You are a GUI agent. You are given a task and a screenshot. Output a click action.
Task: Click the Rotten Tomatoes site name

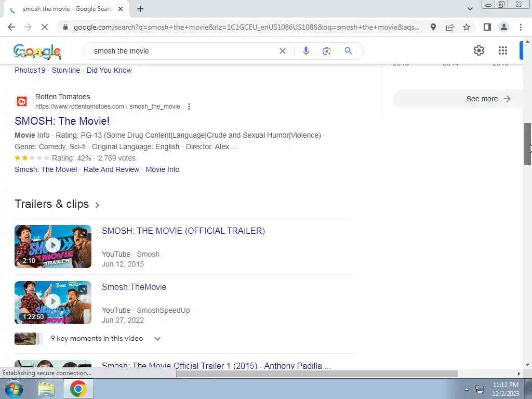[x=62, y=97]
